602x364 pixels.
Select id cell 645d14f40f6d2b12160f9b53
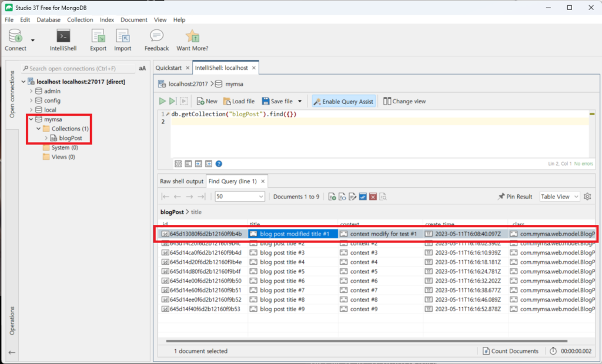point(203,309)
